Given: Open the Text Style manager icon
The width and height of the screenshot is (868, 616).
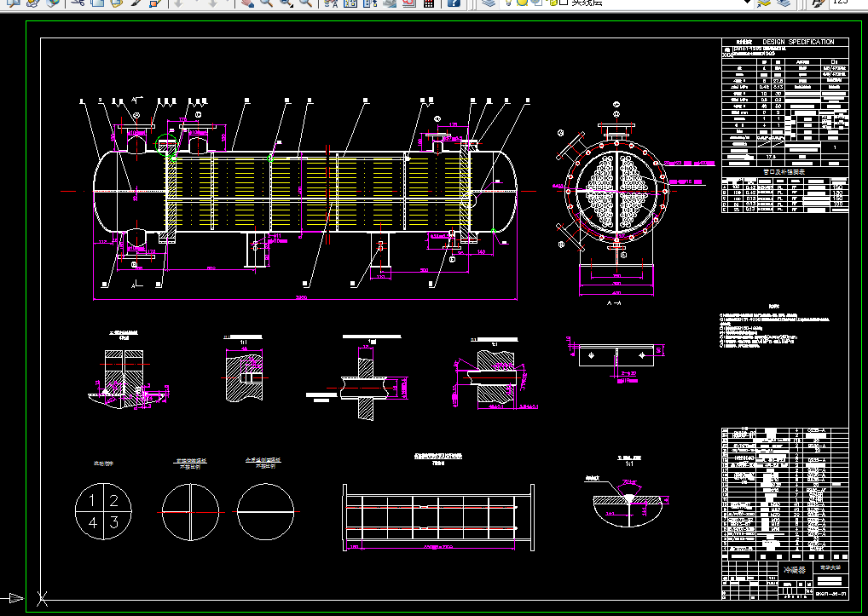Looking at the screenshot, I should click(819, 3).
